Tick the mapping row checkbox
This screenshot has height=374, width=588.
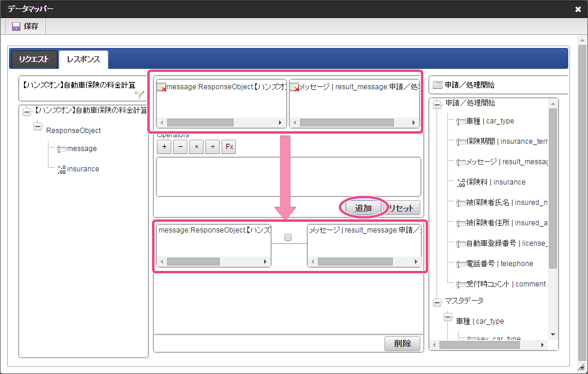[x=288, y=237]
